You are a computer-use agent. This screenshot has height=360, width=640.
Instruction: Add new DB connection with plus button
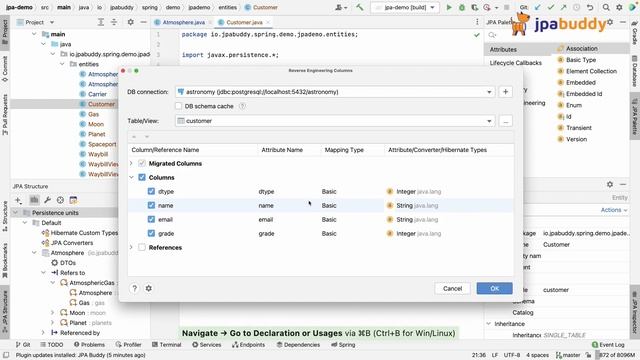tap(505, 92)
